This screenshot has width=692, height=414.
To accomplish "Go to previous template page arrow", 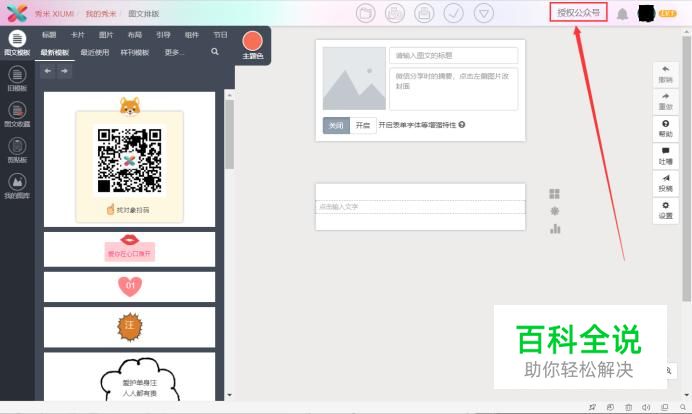I will click(x=48, y=71).
